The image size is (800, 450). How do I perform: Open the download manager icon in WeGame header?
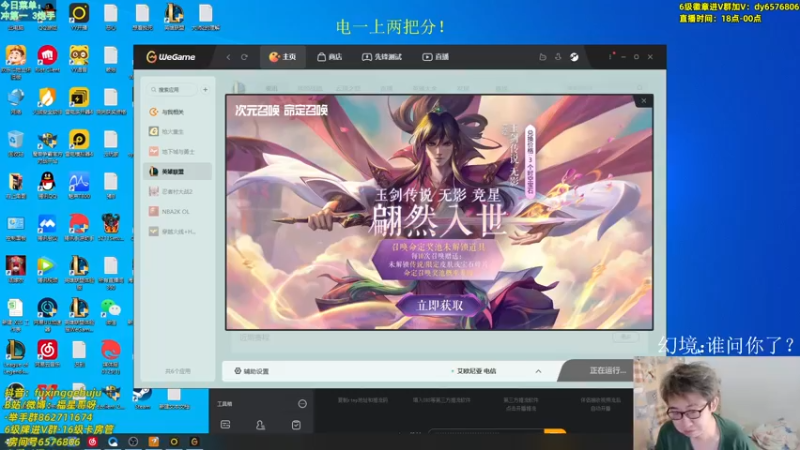(558, 57)
